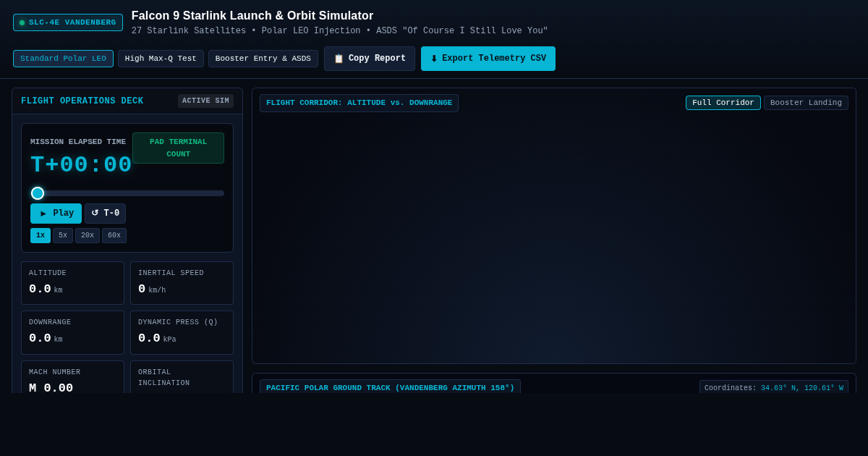Click the PACIFIC POLAR GROUND TRACK title

390,388
